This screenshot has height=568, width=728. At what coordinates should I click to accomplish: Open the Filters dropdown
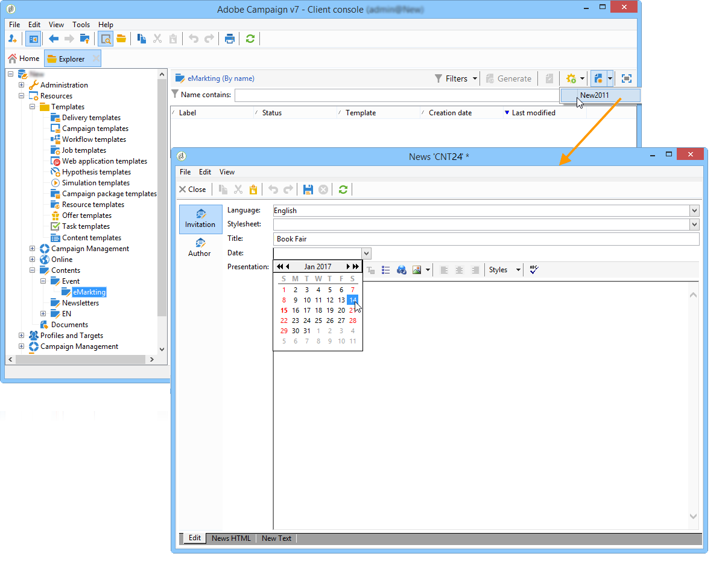[456, 78]
